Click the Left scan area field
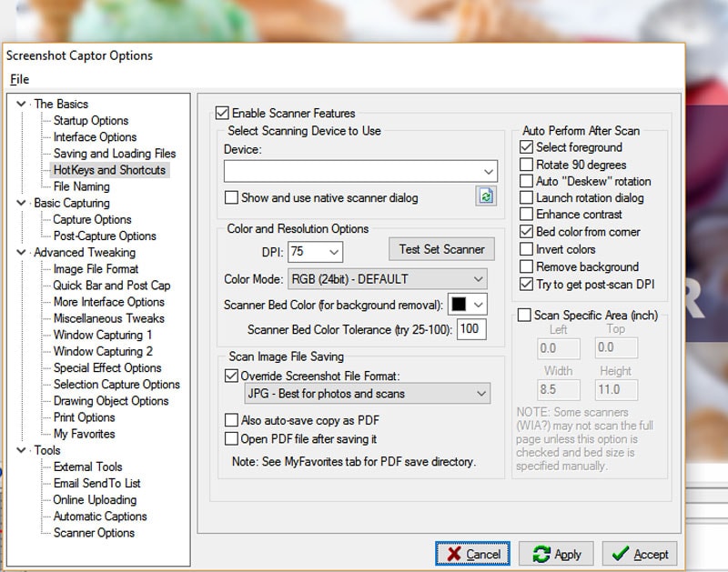The image size is (728, 572). [559, 348]
